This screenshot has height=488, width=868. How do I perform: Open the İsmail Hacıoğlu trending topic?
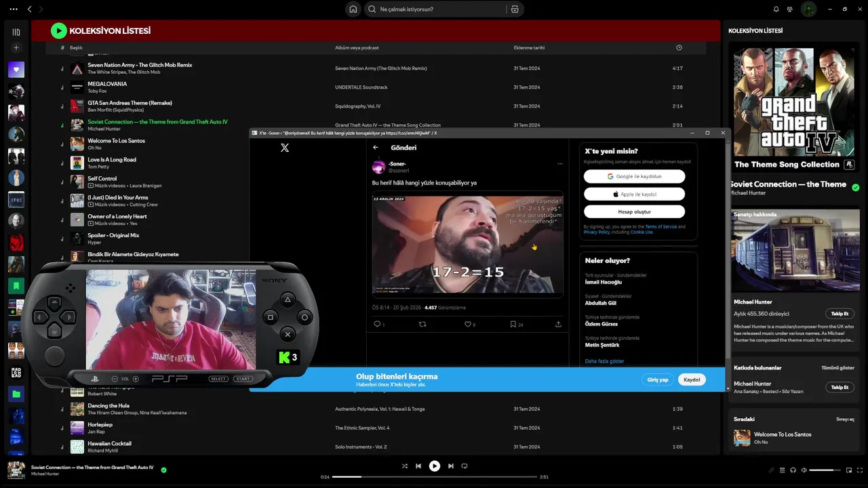point(604,282)
